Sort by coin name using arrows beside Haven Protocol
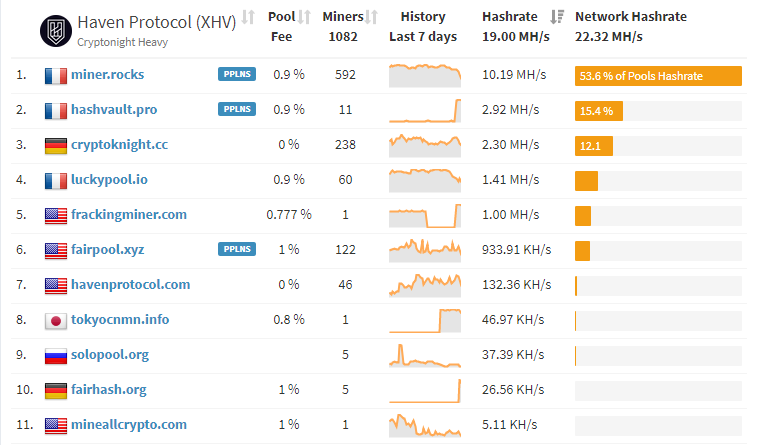The height and width of the screenshot is (445, 757). (248, 18)
